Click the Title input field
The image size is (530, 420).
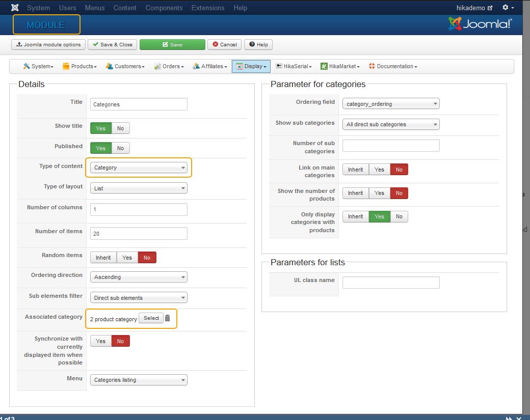click(x=139, y=104)
